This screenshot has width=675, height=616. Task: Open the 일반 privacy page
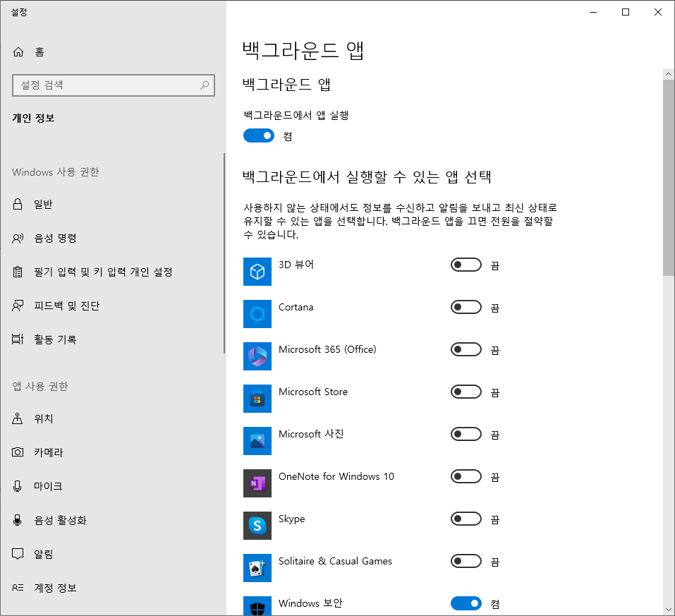pos(112,204)
